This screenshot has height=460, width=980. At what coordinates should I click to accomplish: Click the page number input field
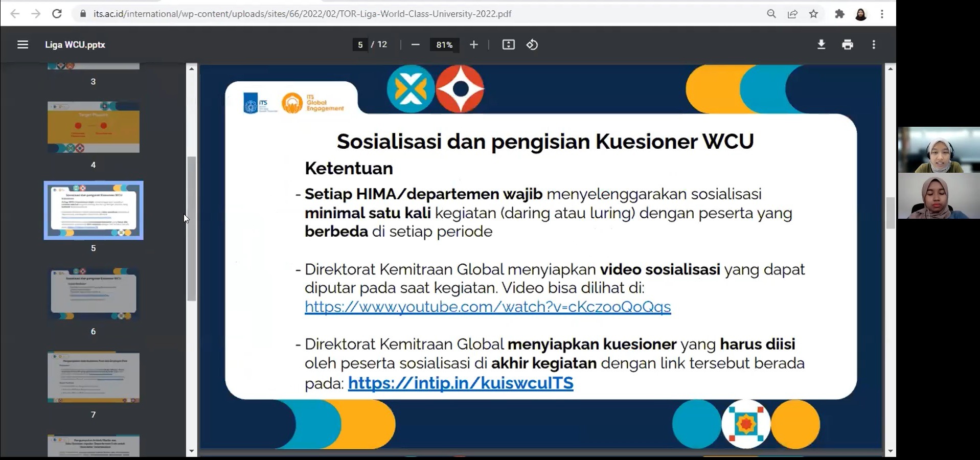pyautogui.click(x=360, y=44)
